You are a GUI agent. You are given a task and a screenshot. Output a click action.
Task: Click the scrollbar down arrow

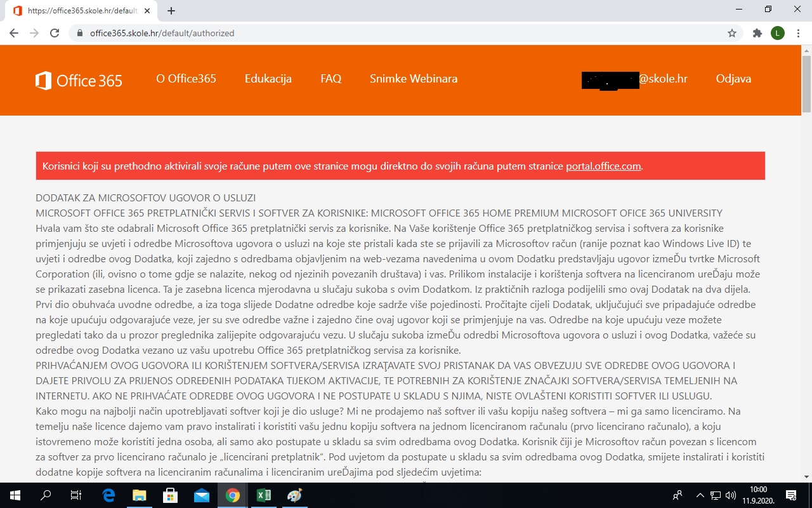coord(807,477)
